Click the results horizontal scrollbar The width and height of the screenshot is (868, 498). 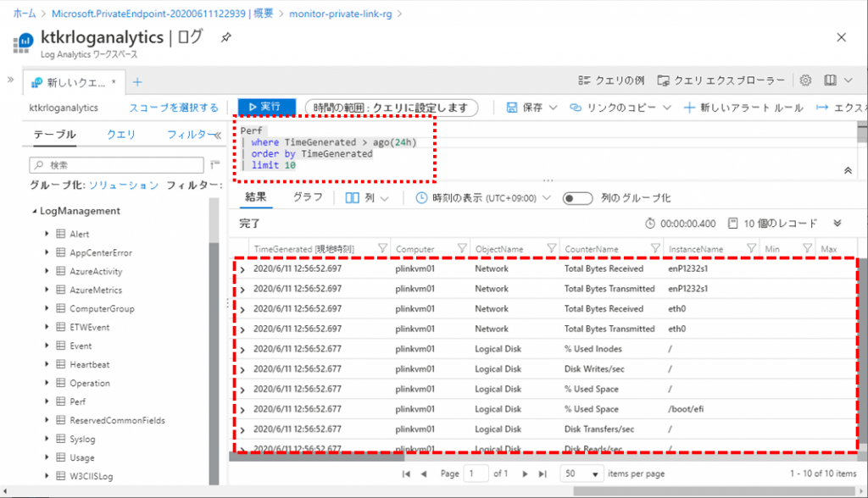tap(317, 457)
